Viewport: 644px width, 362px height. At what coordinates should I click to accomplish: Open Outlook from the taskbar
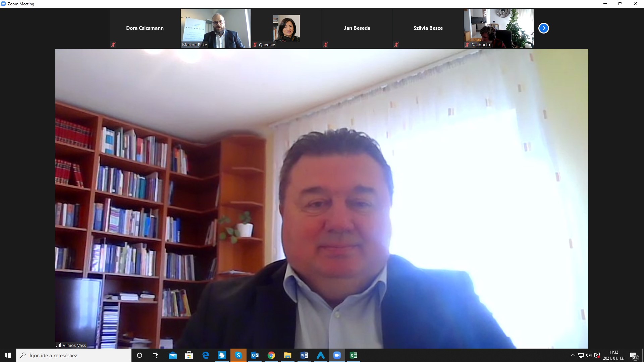[x=255, y=355]
